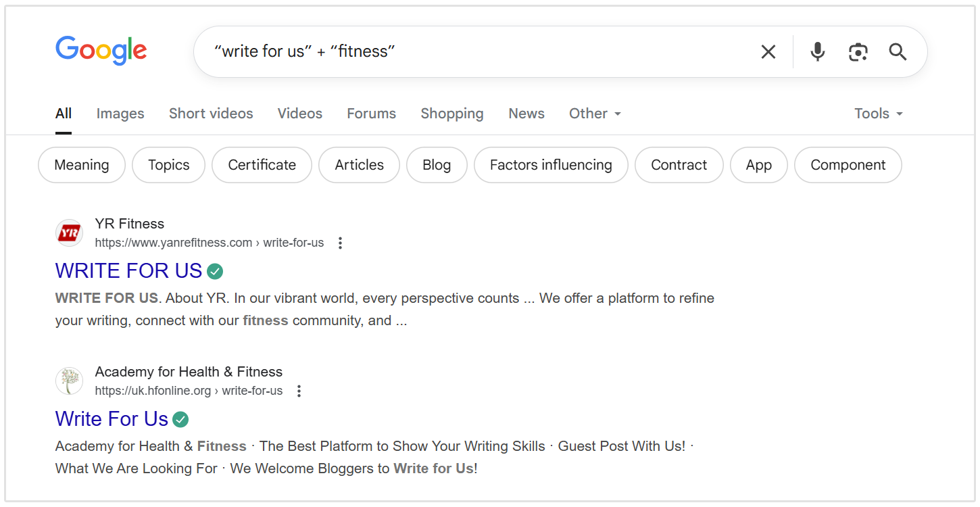980x507 pixels.
Task: Click verified badge next to hfonline Write For Us
Action: pos(180,419)
